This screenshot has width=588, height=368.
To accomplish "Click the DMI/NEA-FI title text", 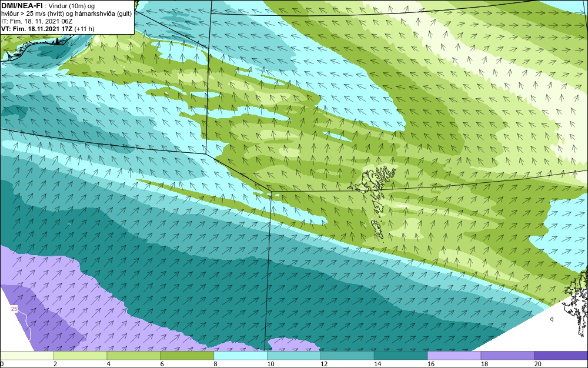I will click(22, 6).
